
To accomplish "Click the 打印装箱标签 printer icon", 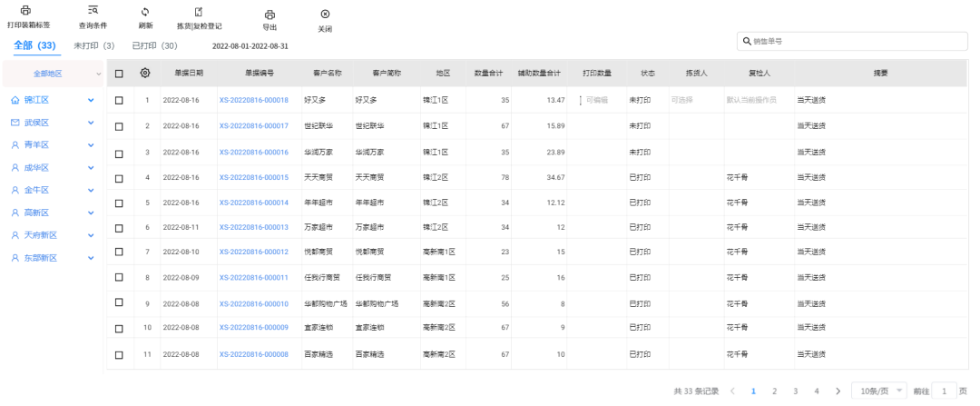I will pyautogui.click(x=24, y=10).
